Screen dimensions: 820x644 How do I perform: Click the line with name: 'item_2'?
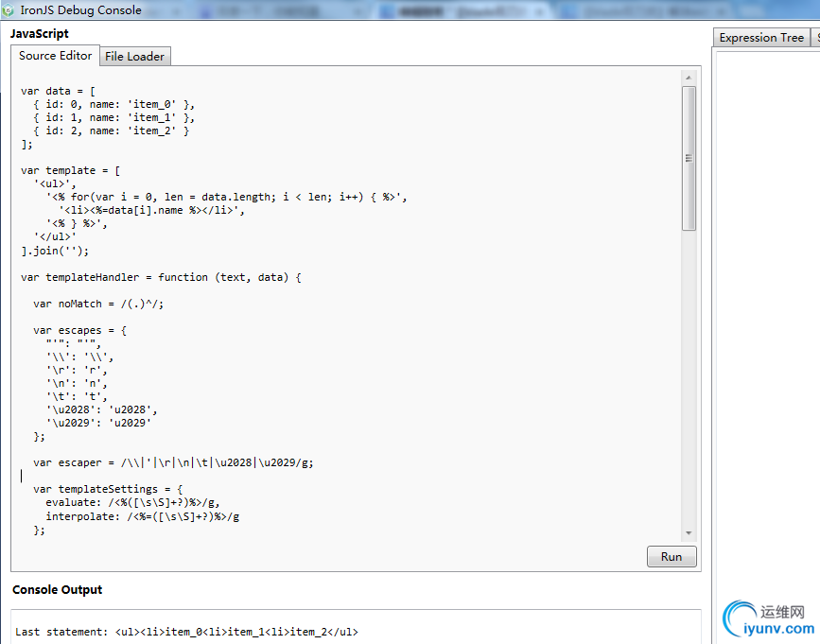point(112,131)
